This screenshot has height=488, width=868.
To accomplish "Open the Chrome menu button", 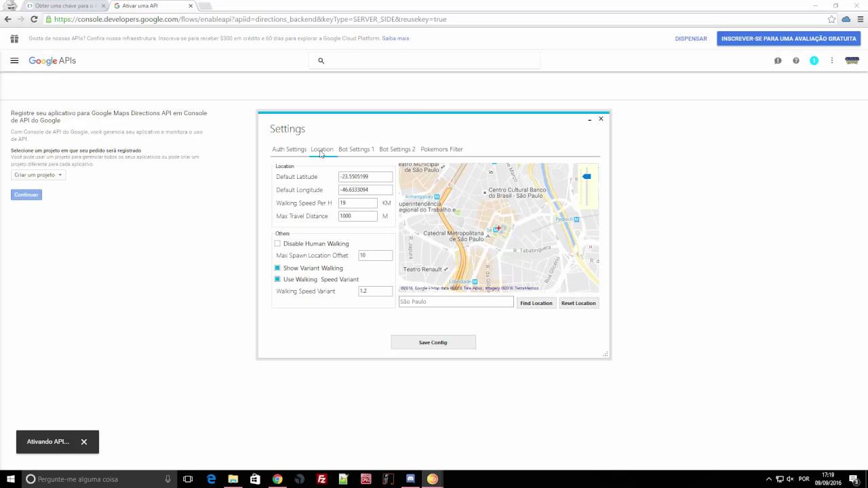I will click(861, 19).
